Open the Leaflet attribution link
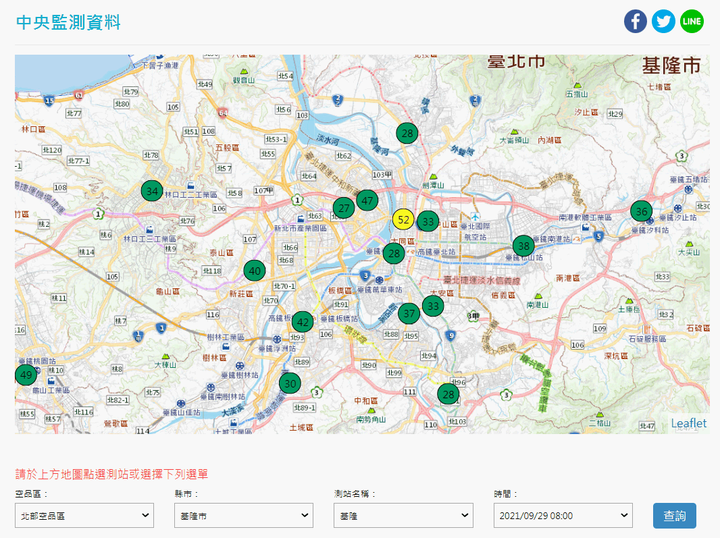This screenshot has height=538, width=720. (688, 423)
